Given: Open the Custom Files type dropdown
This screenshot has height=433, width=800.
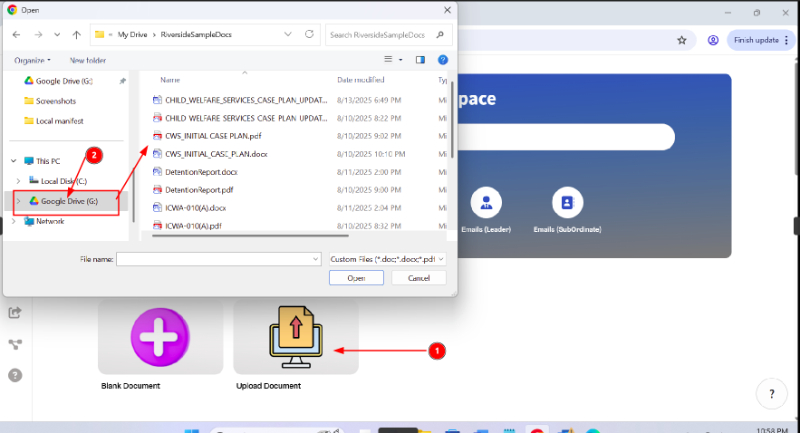Looking at the screenshot, I should pos(386,259).
